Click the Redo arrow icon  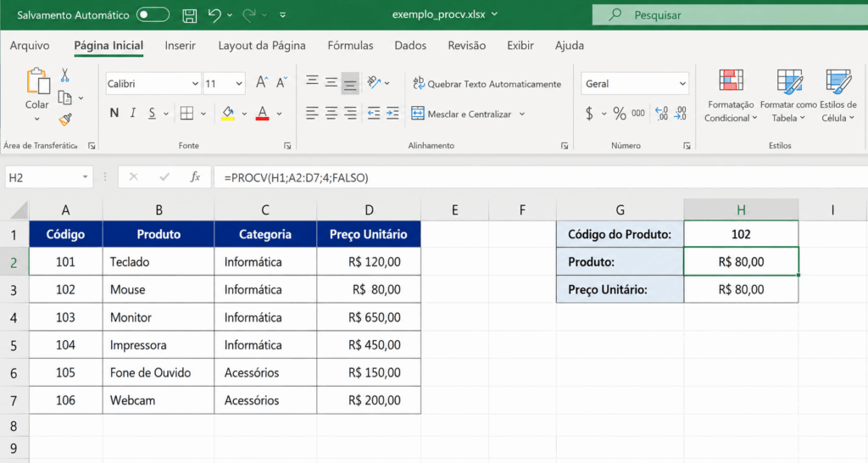tap(249, 15)
